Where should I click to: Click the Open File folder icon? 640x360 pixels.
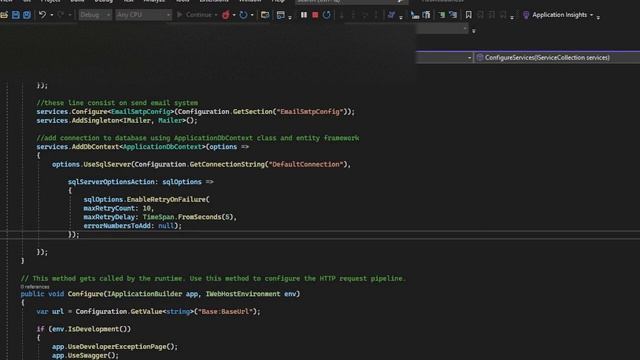point(4,15)
